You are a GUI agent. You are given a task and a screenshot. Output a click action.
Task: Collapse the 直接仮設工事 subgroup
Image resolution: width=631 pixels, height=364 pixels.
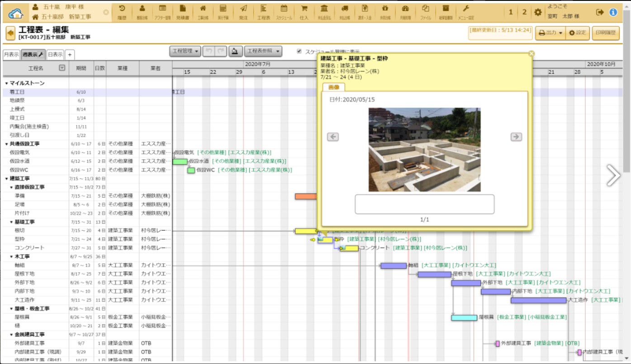pos(11,187)
